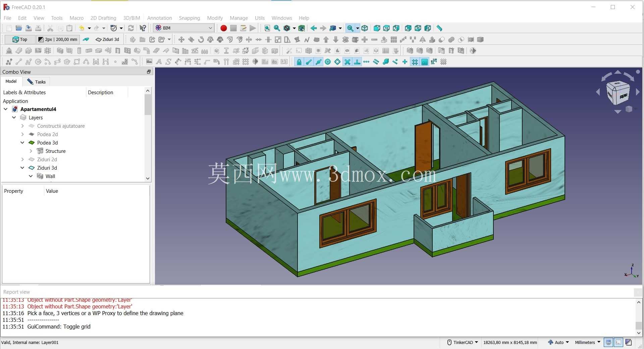Click the tree view scrollbar

pos(148,105)
